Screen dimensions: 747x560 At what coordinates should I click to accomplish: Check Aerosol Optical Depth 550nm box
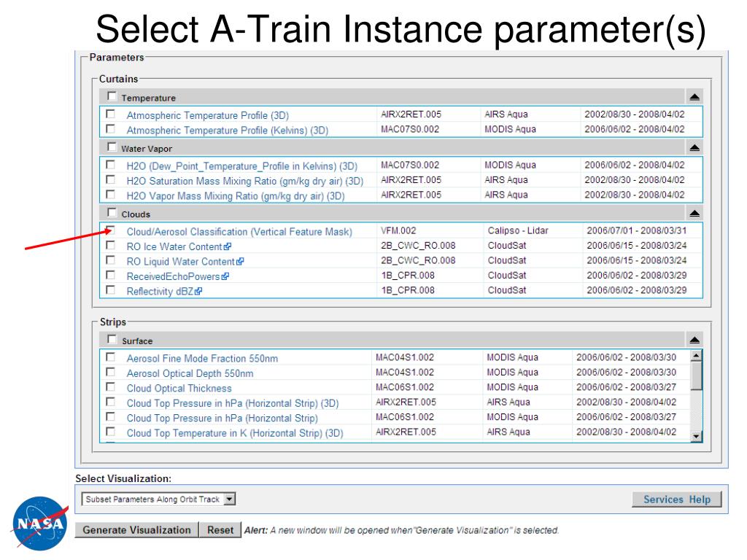[x=111, y=371]
